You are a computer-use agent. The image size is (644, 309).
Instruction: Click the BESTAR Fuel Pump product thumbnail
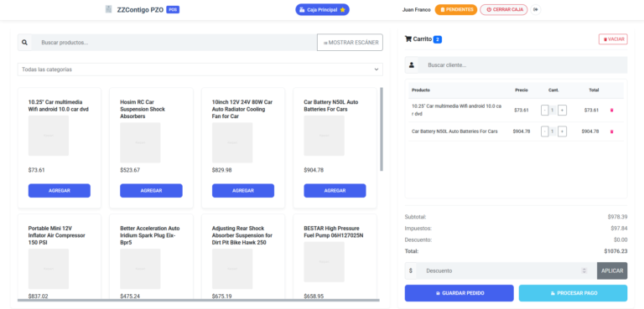(x=324, y=262)
